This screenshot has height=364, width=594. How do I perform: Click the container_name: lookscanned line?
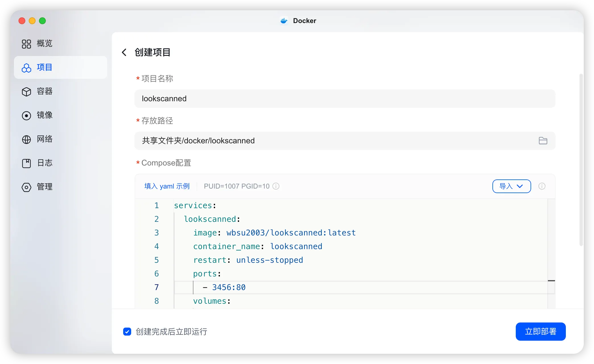258,247
